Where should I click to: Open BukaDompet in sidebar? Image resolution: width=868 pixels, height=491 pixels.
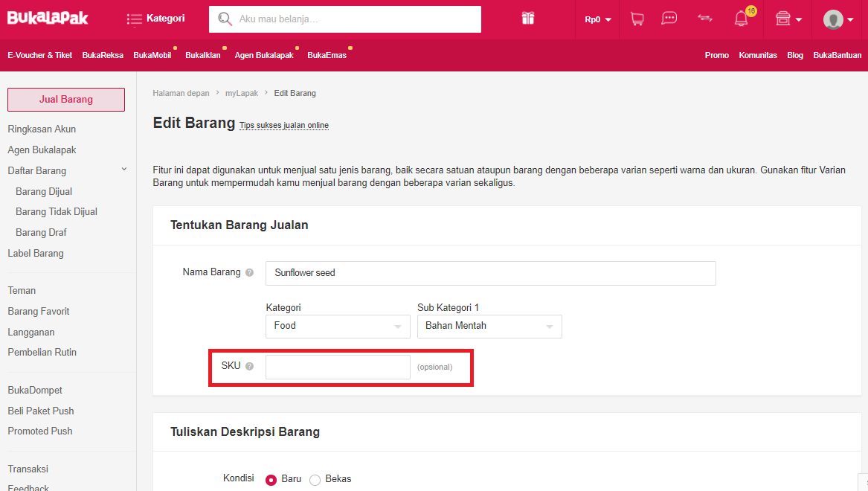tap(35, 391)
